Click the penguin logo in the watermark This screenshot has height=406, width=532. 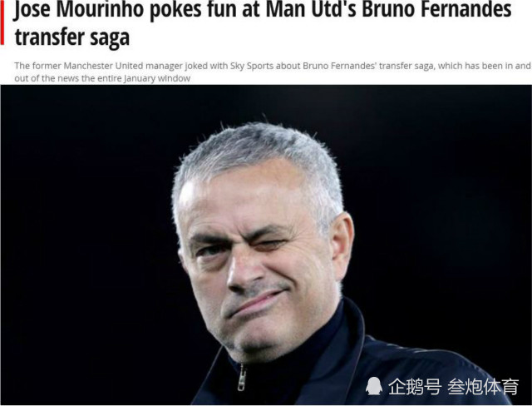click(x=373, y=386)
